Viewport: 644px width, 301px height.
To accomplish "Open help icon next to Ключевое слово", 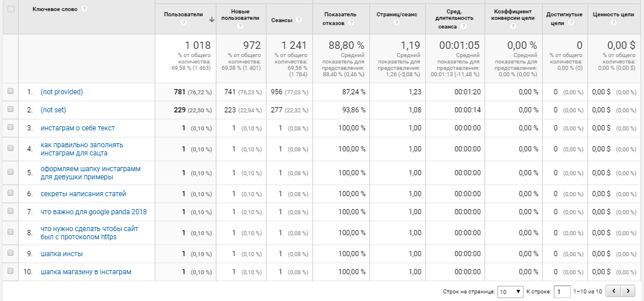I will [84, 9].
